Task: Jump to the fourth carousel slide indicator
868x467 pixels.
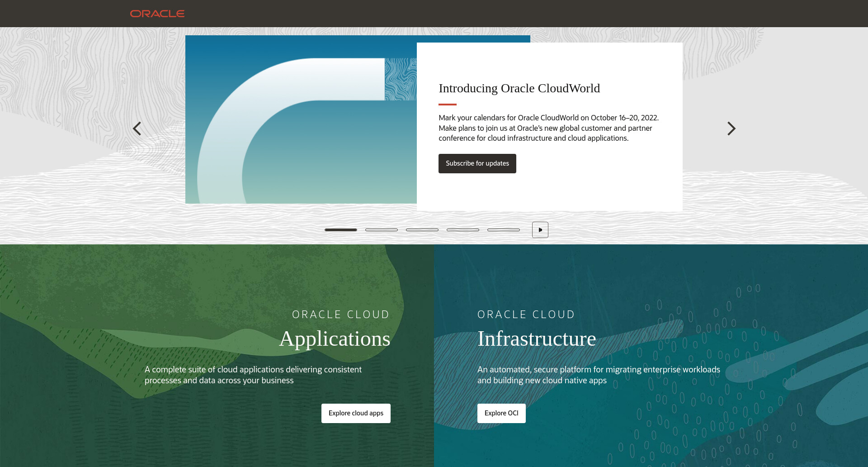Action: [463, 230]
